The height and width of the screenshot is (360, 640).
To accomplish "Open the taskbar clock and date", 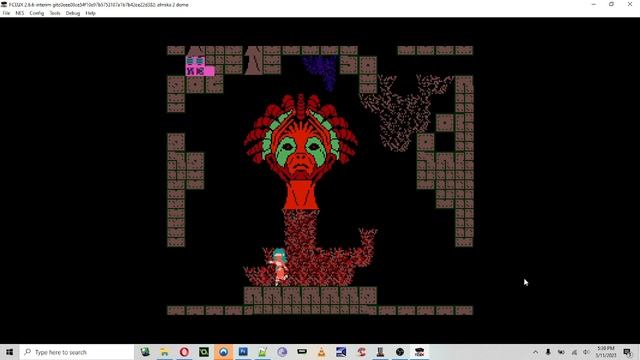I will [x=606, y=352].
